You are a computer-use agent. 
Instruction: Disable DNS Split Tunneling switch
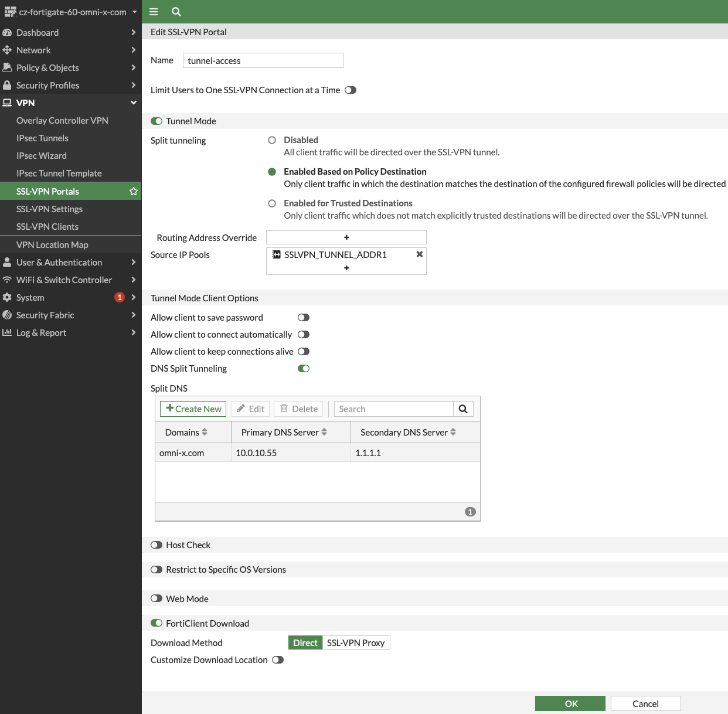304,369
